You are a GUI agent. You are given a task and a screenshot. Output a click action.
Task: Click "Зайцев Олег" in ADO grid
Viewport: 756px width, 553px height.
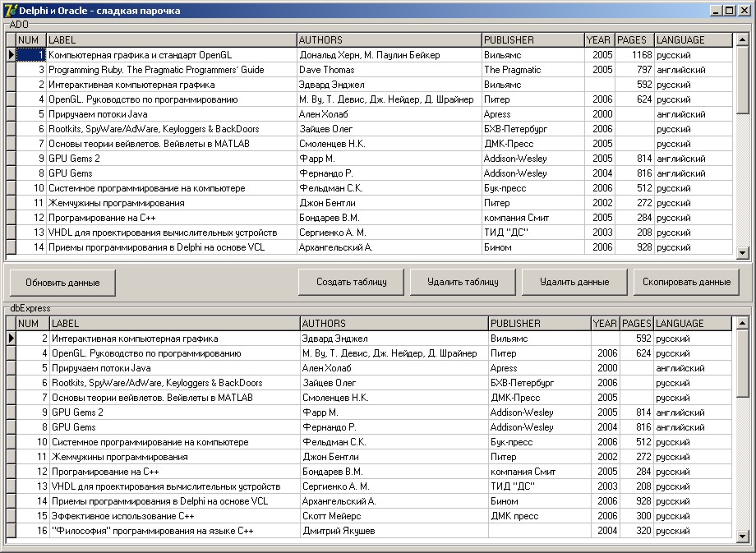390,129
